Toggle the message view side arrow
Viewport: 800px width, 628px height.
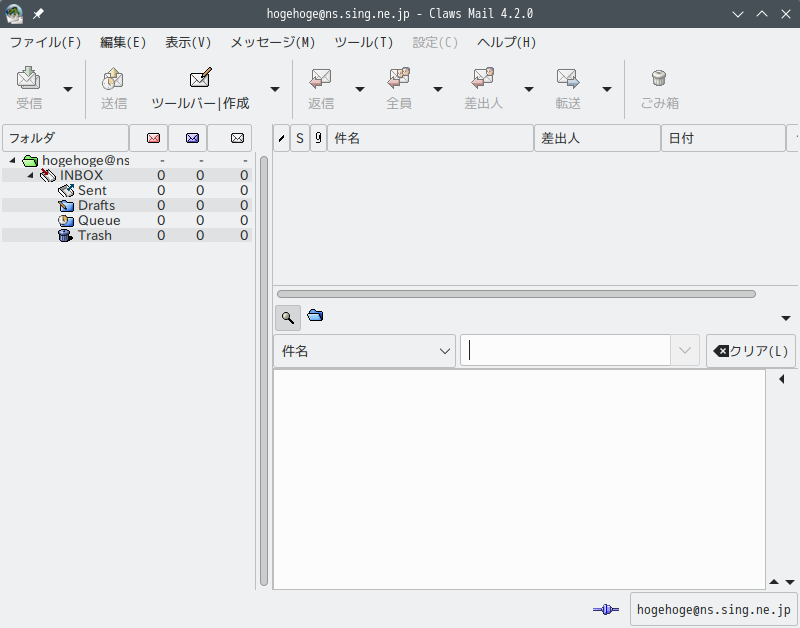[782, 379]
